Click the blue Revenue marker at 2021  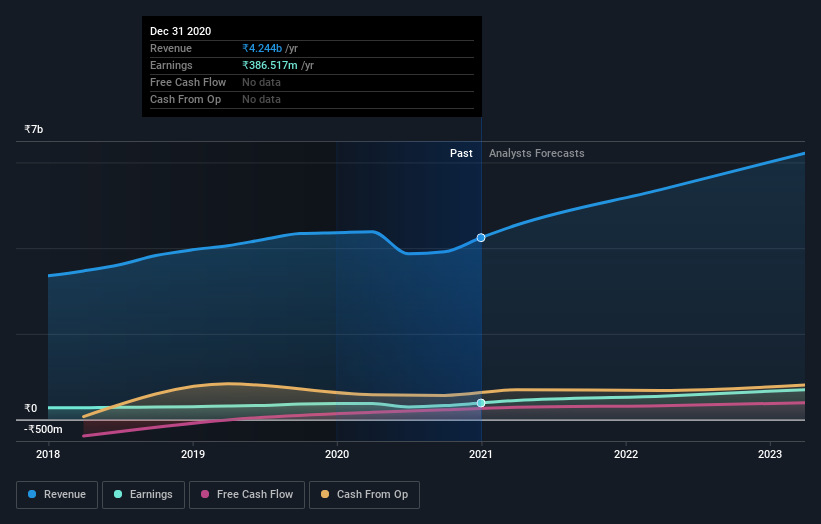[x=481, y=238]
